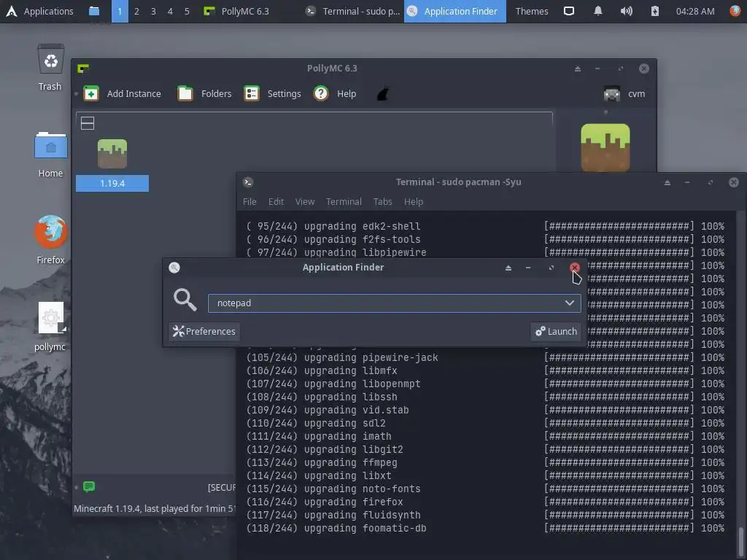Expand the Application Finder search dropdown arrow
747x560 pixels.
pyautogui.click(x=569, y=303)
